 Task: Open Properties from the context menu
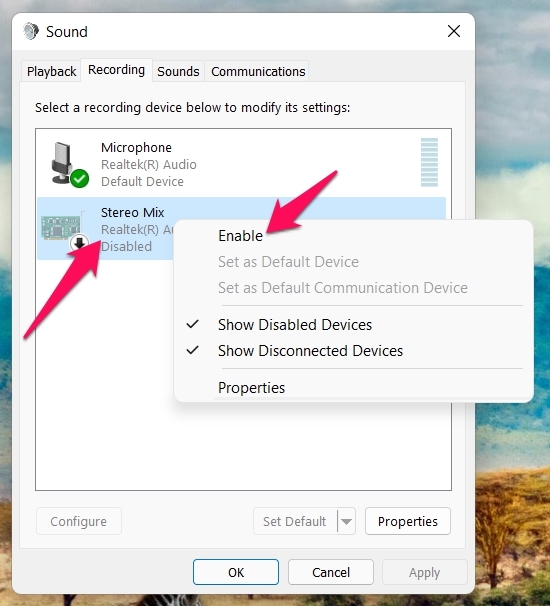[251, 388]
